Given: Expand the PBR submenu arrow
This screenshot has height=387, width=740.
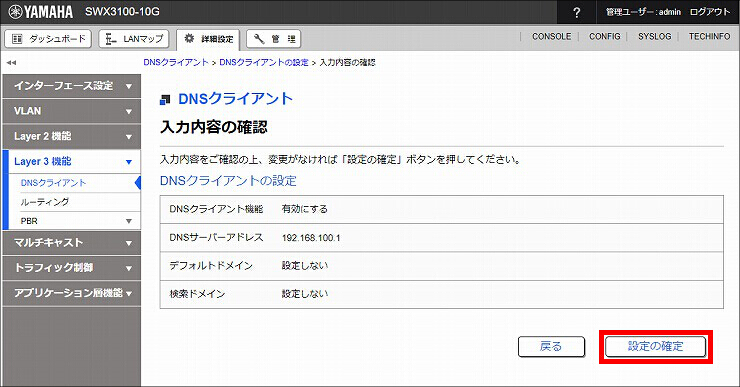Looking at the screenshot, I should click(128, 221).
